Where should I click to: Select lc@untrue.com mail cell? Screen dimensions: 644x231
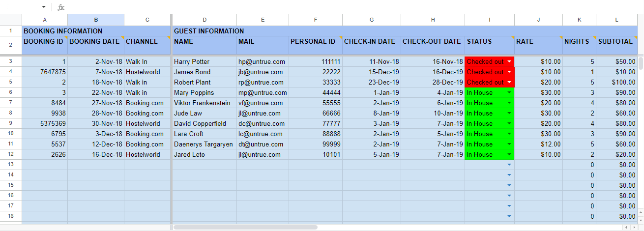(x=263, y=134)
